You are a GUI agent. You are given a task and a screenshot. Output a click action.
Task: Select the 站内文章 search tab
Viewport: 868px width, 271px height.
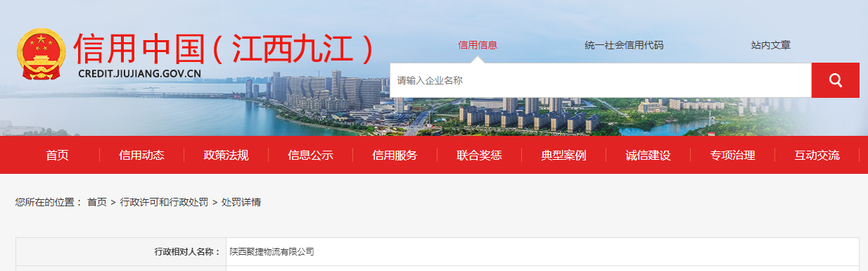(x=771, y=45)
